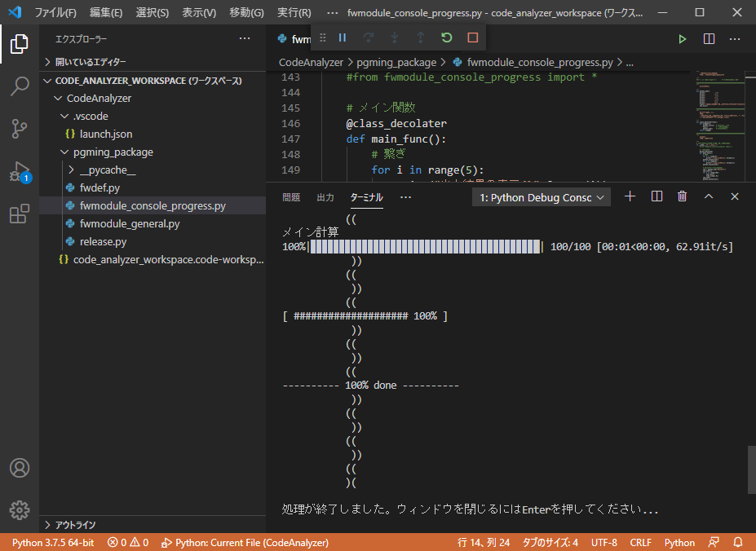Open the ファイル(F) menu
Image resolution: width=756 pixels, height=551 pixels.
[55, 12]
